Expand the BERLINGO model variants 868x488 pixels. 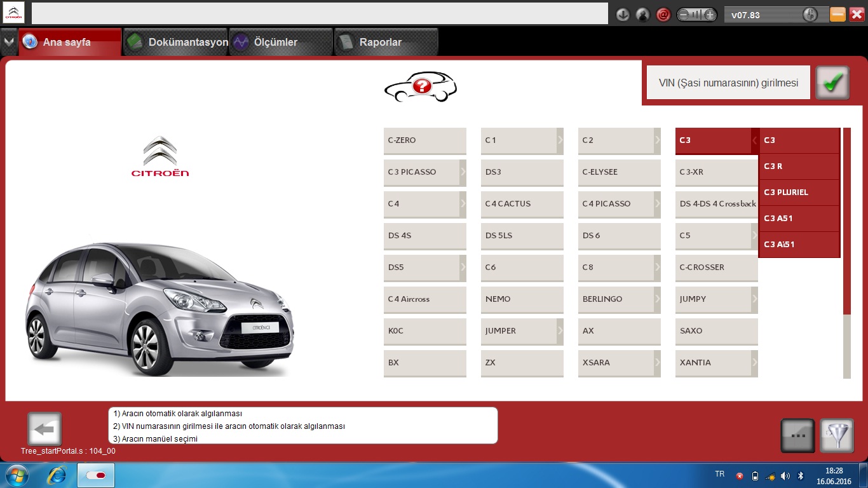(657, 299)
